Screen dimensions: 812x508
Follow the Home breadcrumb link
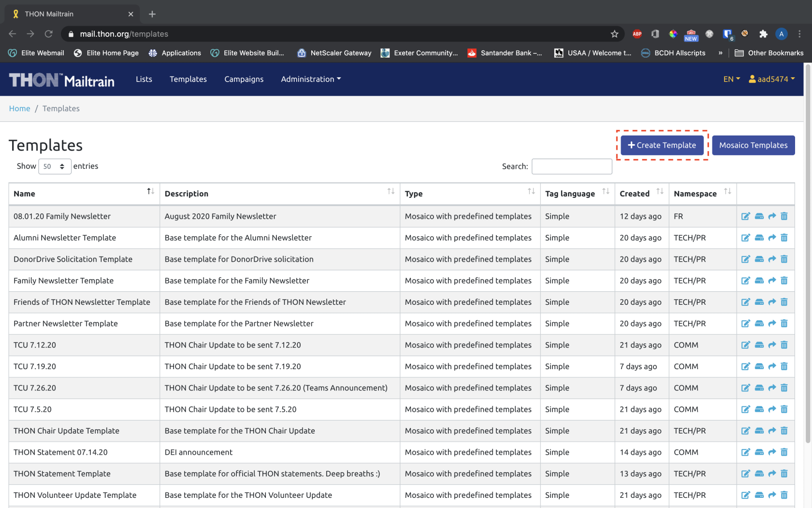point(19,108)
